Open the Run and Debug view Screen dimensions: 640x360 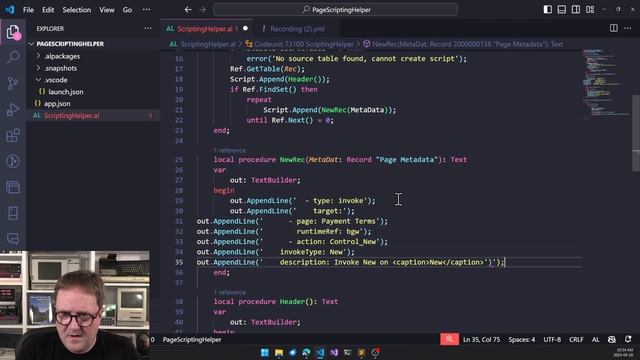[x=13, y=109]
